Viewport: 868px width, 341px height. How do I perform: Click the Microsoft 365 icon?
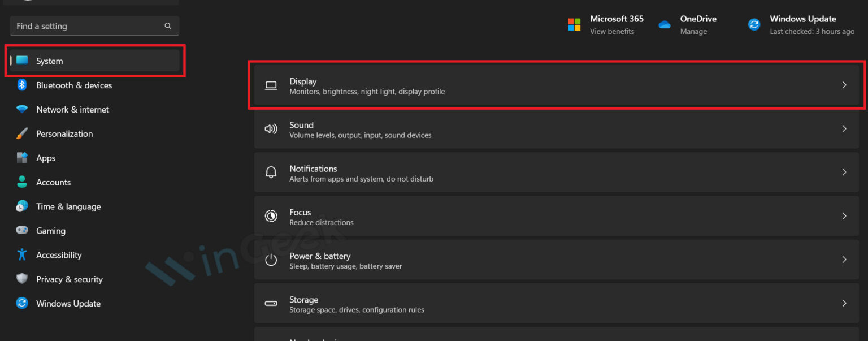574,24
